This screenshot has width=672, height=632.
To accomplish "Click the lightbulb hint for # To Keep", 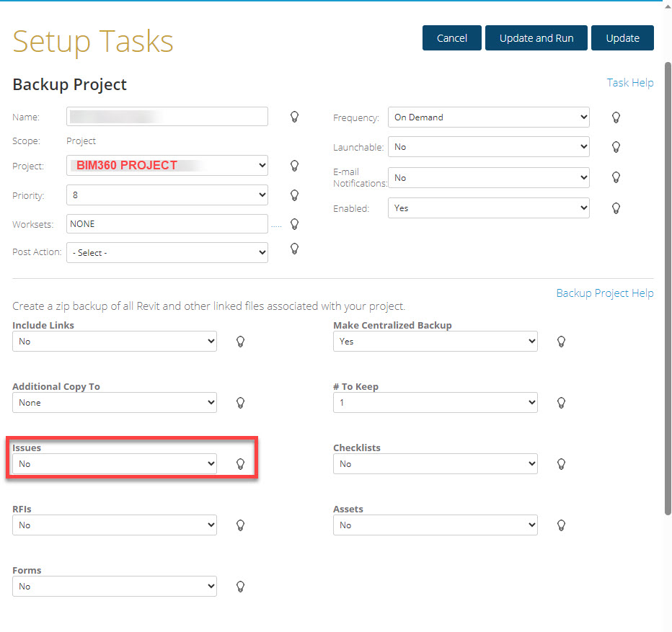I will (562, 403).
